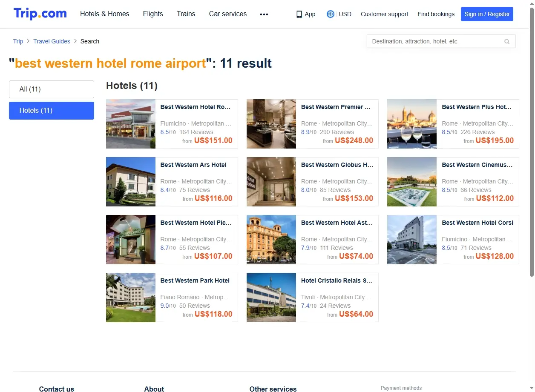This screenshot has width=535, height=392.
Task: Click the 9.0/10 rating
Action: [168, 306]
